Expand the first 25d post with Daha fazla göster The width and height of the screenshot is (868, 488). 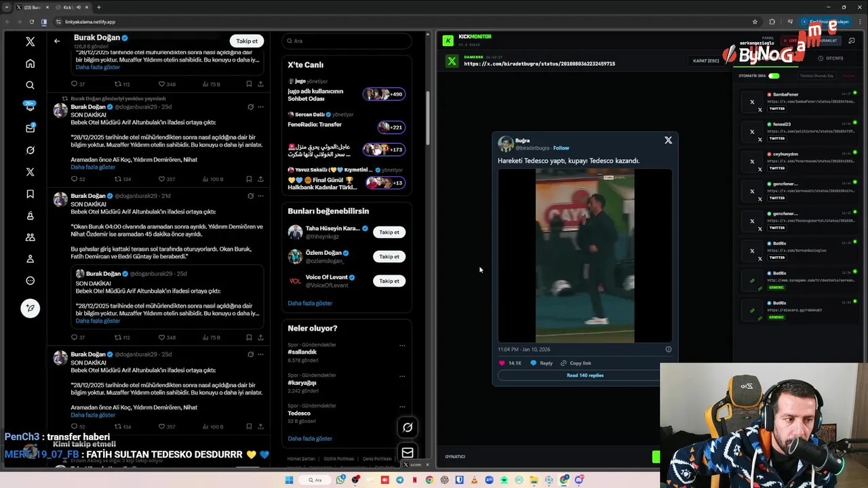click(93, 167)
